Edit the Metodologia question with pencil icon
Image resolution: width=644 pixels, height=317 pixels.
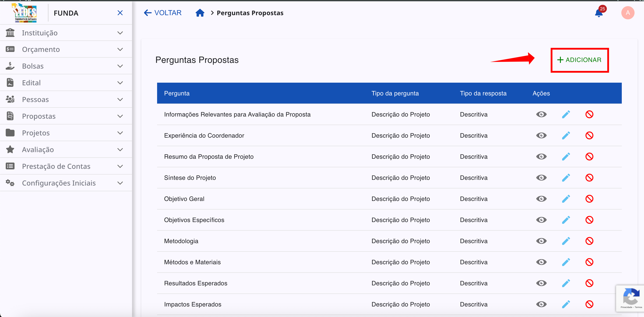566,241
